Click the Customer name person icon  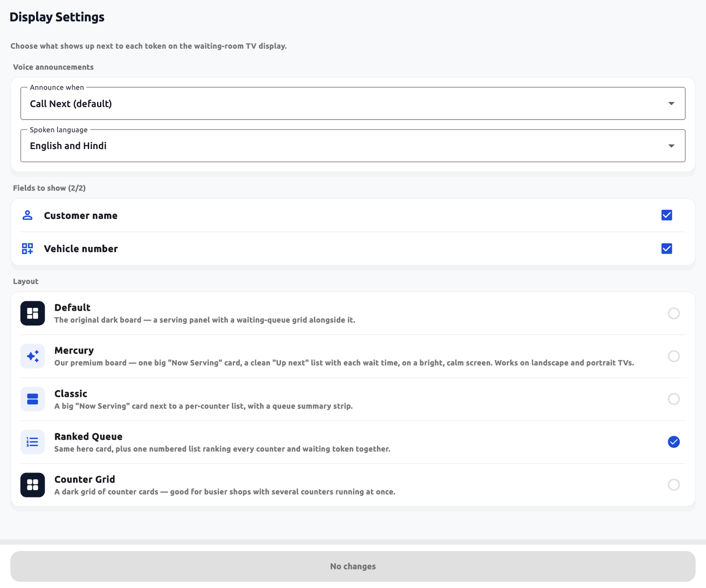(27, 215)
